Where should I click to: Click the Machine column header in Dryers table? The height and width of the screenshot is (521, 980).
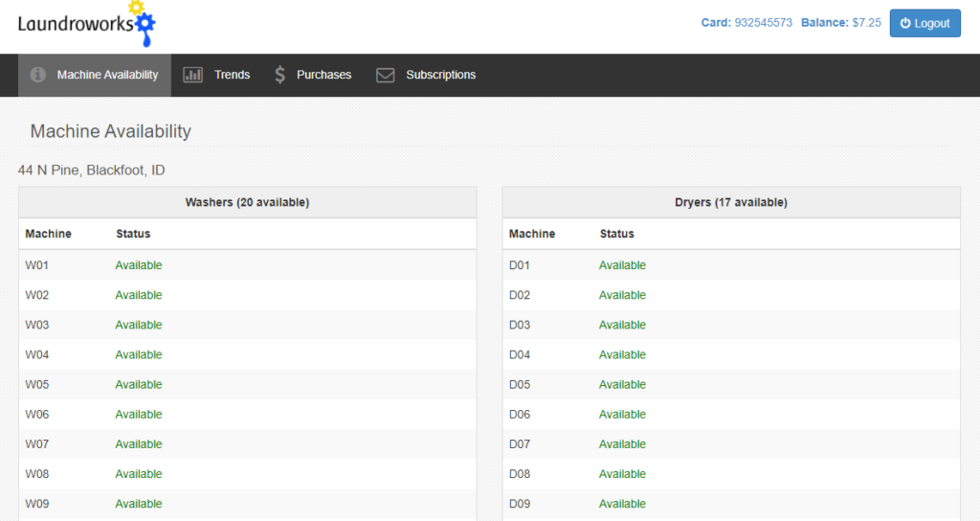pos(532,234)
